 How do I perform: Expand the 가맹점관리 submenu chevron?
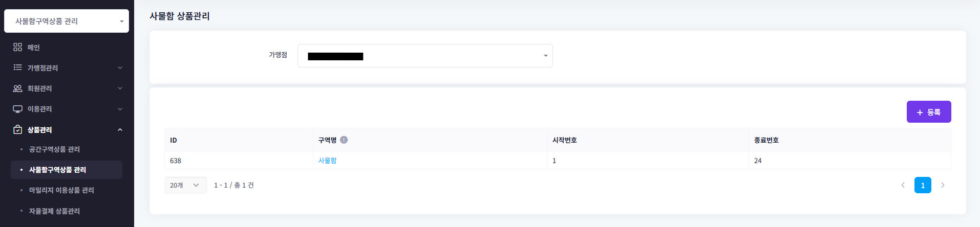pyautogui.click(x=120, y=67)
